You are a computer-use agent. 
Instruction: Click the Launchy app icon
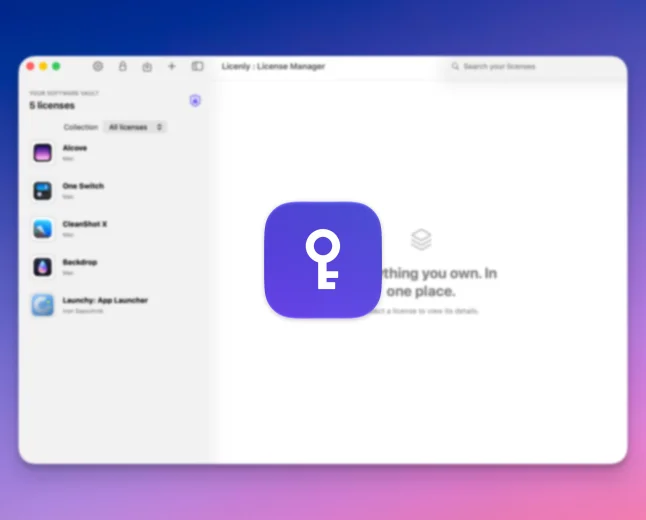pyautogui.click(x=42, y=305)
